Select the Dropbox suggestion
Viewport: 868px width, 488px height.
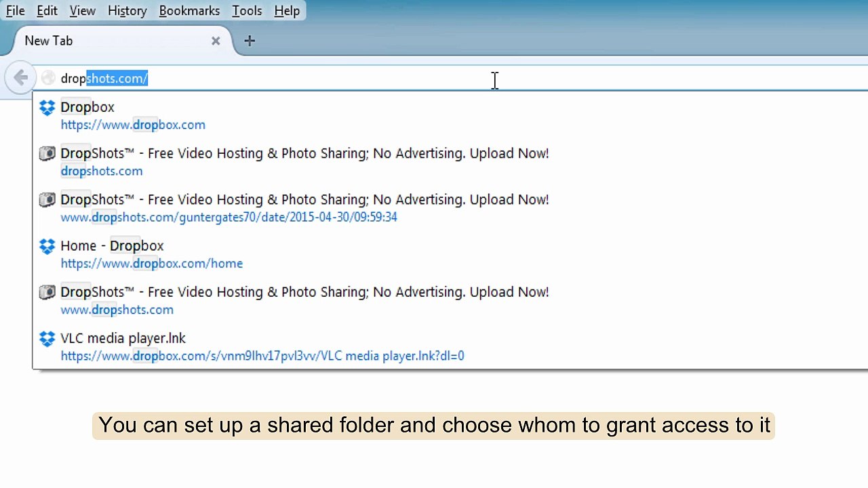tap(450, 115)
